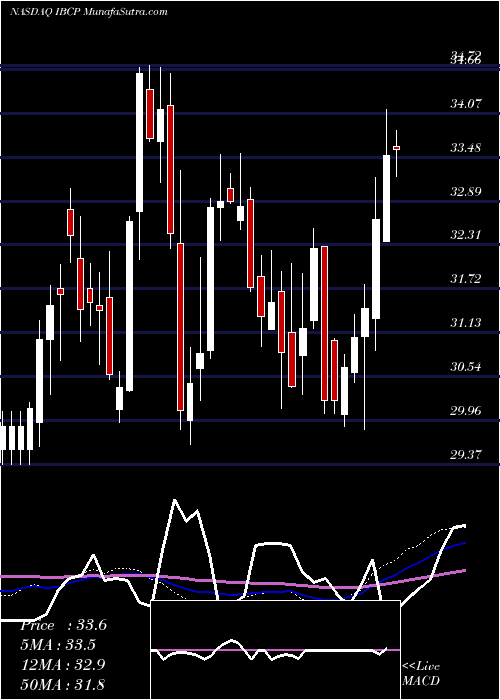Click the NASDAQ IBCP MunafaSutra.com title text

88,12
